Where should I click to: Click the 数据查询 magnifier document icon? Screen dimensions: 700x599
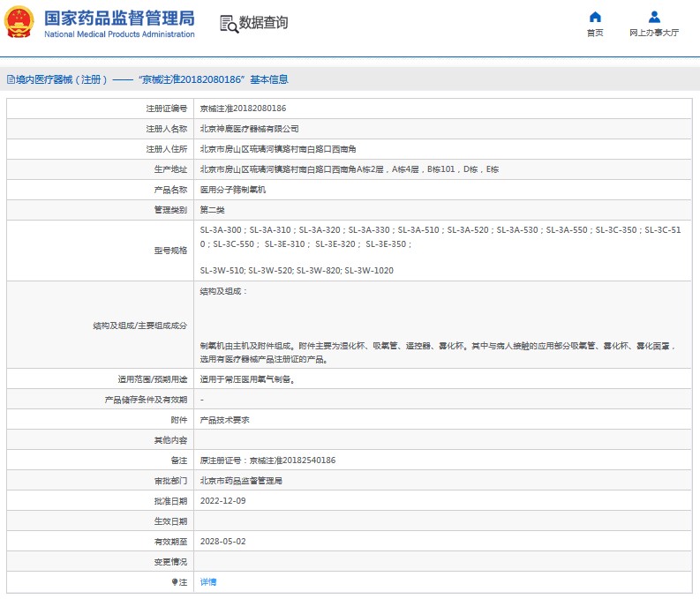(229, 24)
